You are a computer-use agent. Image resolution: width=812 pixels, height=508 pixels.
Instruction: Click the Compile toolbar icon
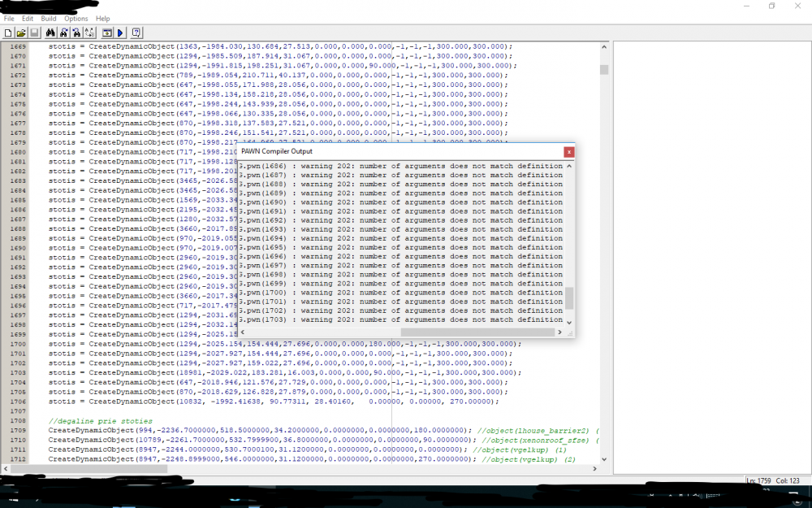[x=106, y=33]
